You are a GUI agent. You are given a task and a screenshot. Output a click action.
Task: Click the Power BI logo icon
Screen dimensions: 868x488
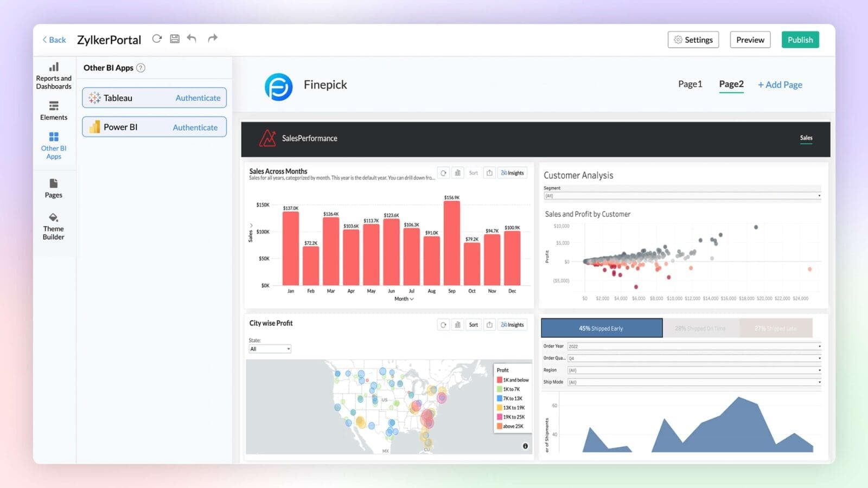click(x=94, y=127)
